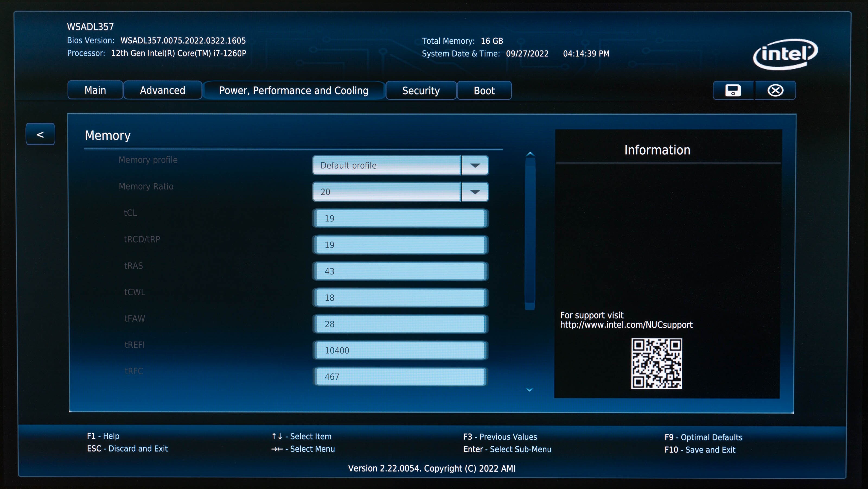Screen dimensions: 868x489
Task: Open Power, Performance and Cooling tab
Action: (x=293, y=91)
